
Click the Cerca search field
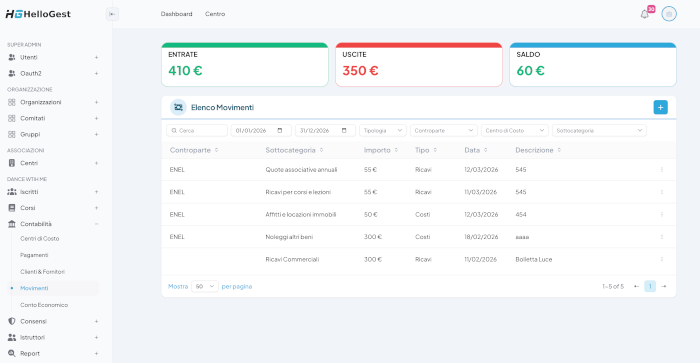197,130
